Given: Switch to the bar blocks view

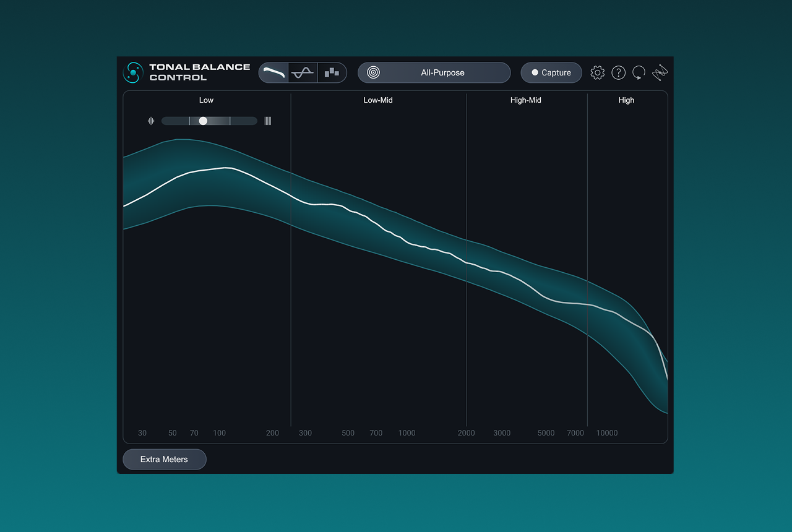Looking at the screenshot, I should click(332, 72).
